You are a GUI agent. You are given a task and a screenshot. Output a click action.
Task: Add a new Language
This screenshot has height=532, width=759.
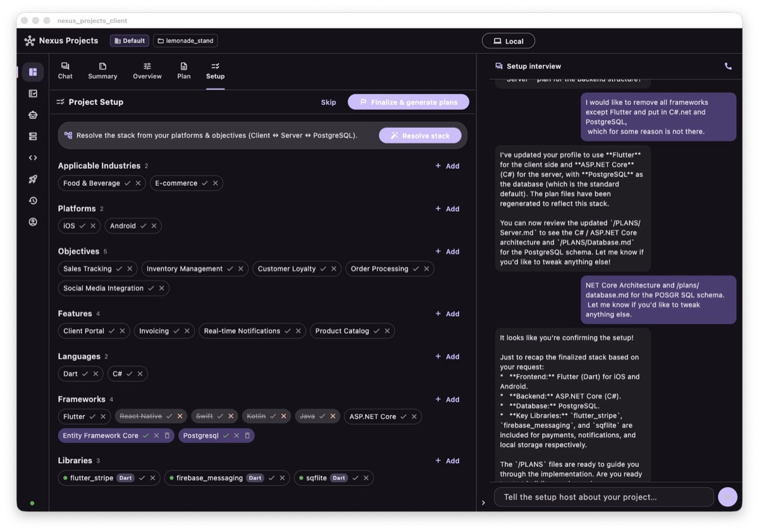click(x=447, y=357)
